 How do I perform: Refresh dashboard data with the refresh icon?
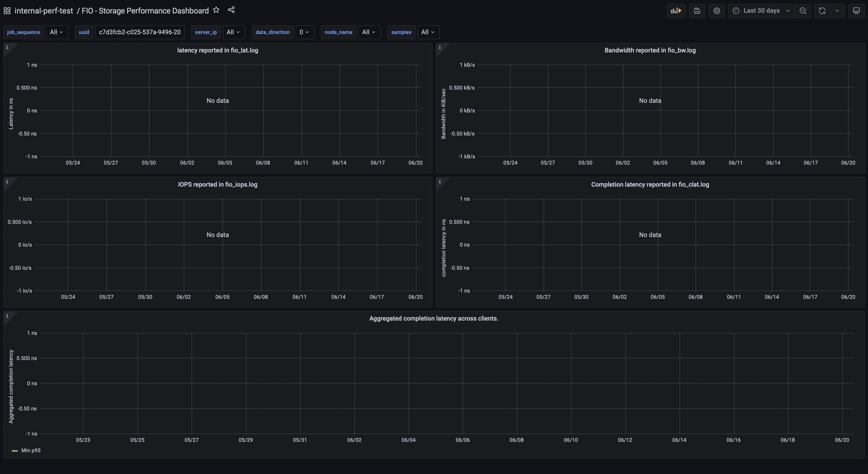pyautogui.click(x=822, y=11)
